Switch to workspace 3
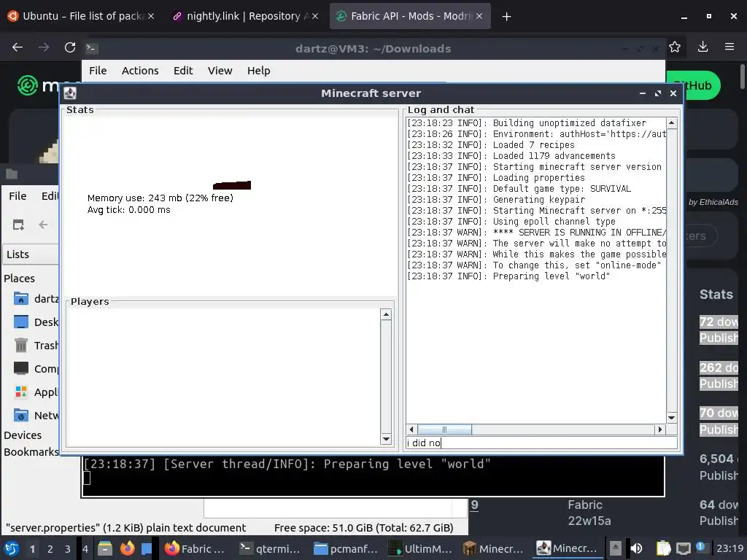 tap(68, 549)
